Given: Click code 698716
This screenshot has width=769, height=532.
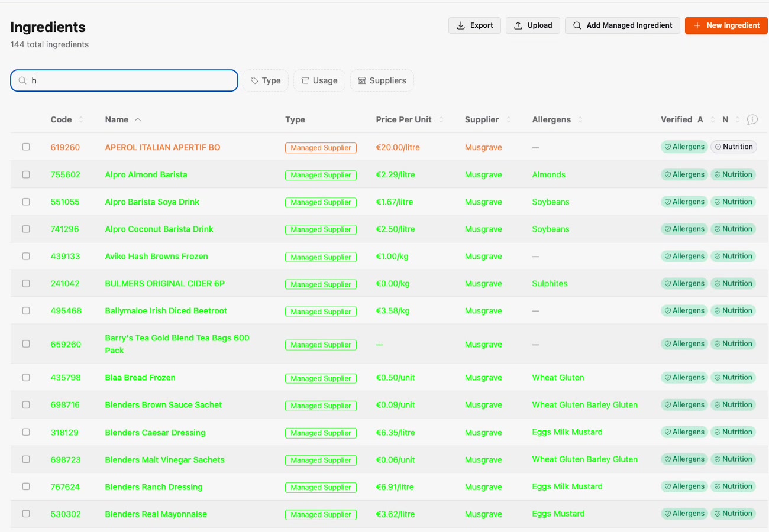Looking at the screenshot, I should tap(65, 405).
